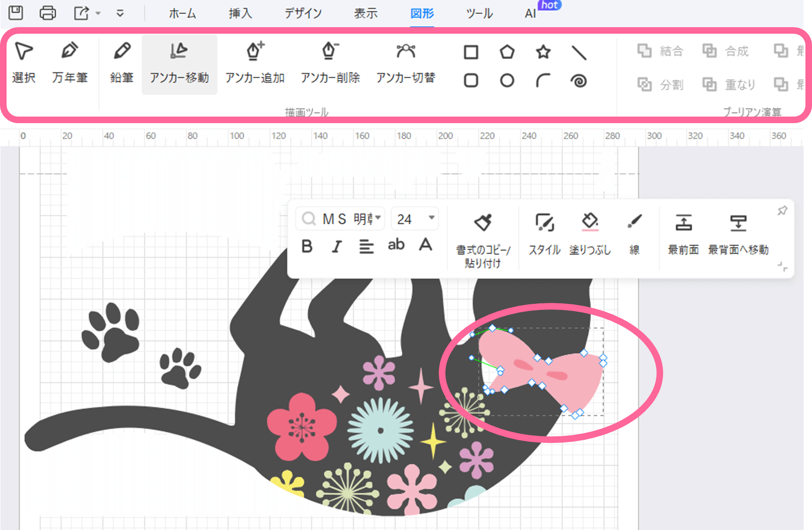
Task: Open the 挿入 tab
Action: pos(240,13)
